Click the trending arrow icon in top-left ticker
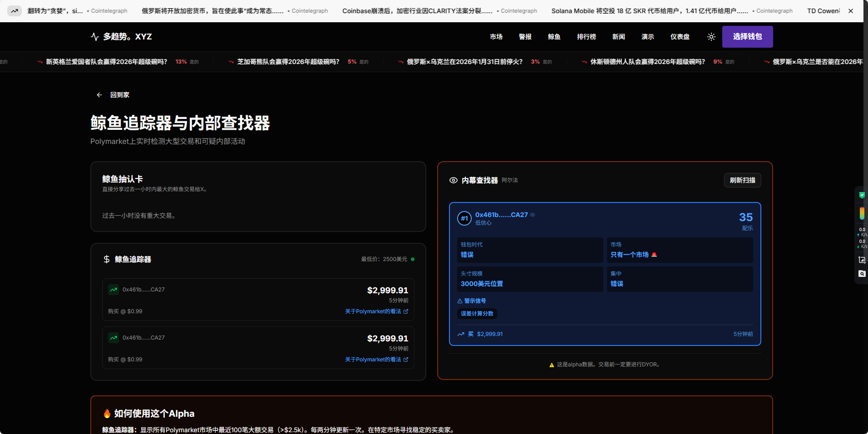This screenshot has width=868, height=434. 15,11
